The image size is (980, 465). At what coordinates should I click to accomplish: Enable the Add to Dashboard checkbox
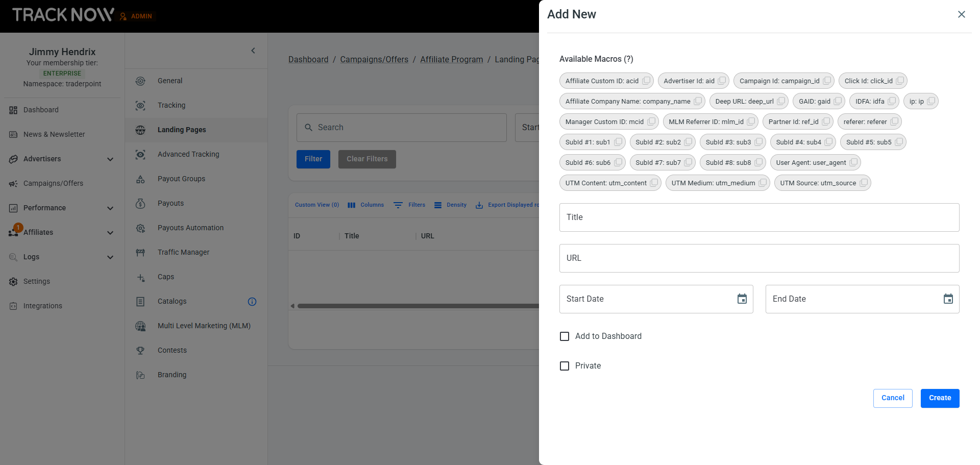(x=565, y=336)
